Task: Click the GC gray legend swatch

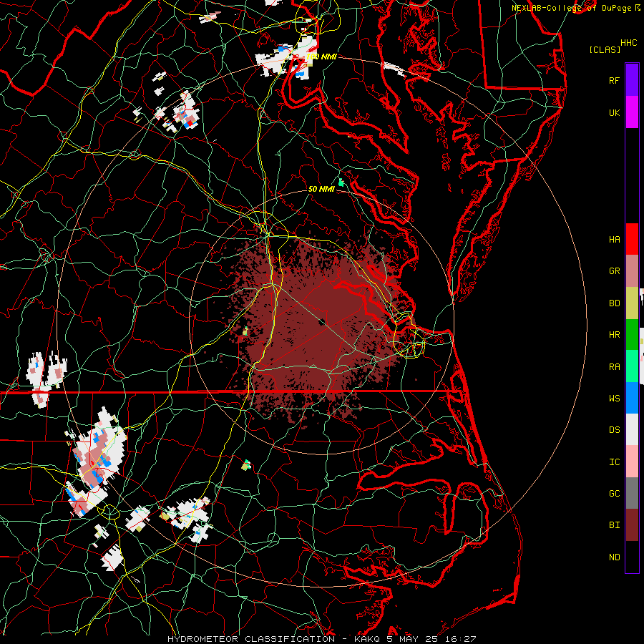Action: (632, 493)
